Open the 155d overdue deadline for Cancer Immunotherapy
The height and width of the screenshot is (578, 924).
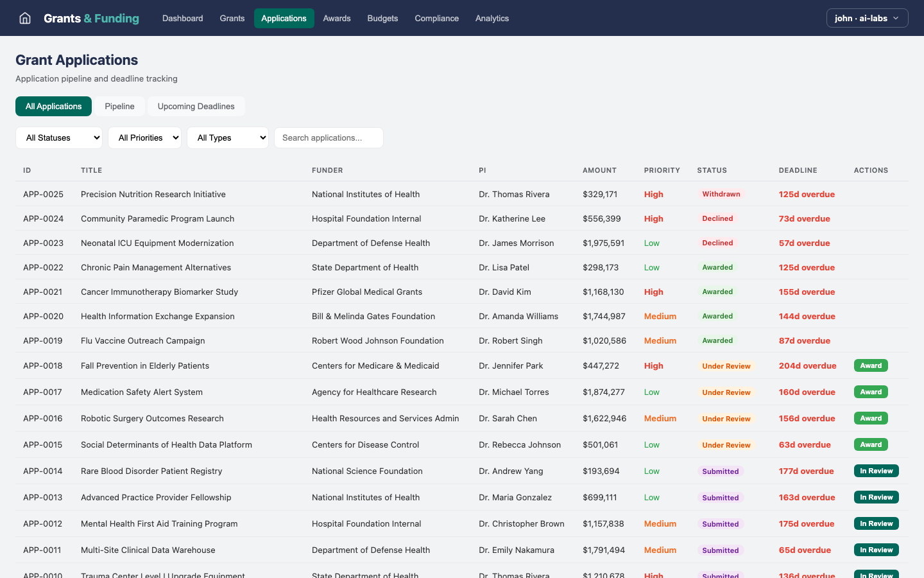click(807, 292)
